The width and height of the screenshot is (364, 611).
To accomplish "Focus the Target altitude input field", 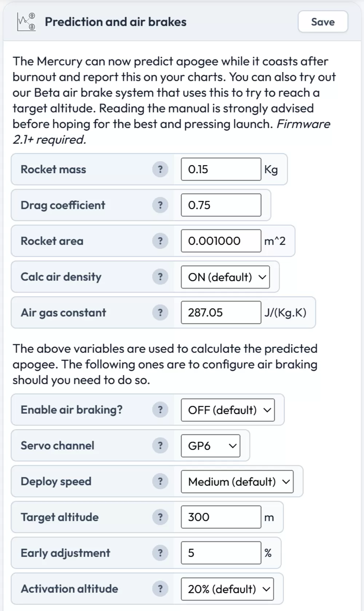I will pyautogui.click(x=221, y=517).
